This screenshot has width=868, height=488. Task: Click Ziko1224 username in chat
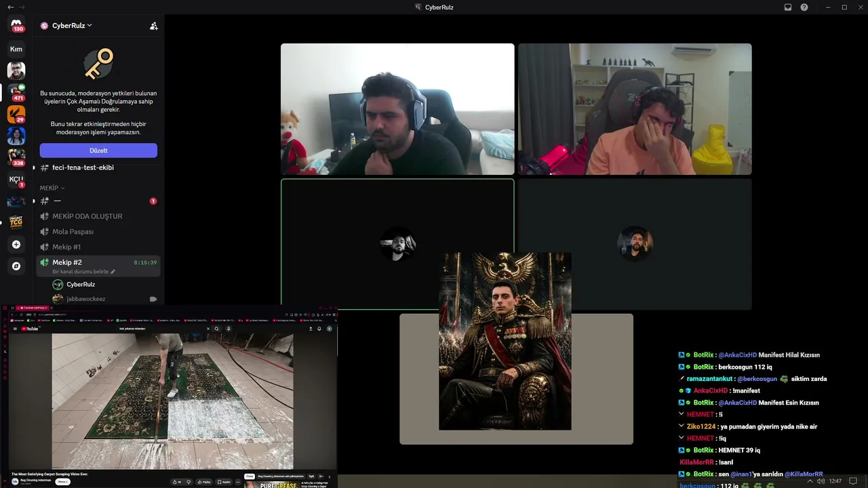pyautogui.click(x=701, y=426)
